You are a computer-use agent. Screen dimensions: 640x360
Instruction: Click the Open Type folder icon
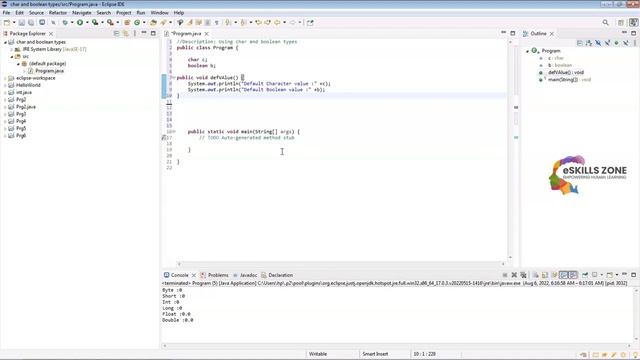(153, 22)
